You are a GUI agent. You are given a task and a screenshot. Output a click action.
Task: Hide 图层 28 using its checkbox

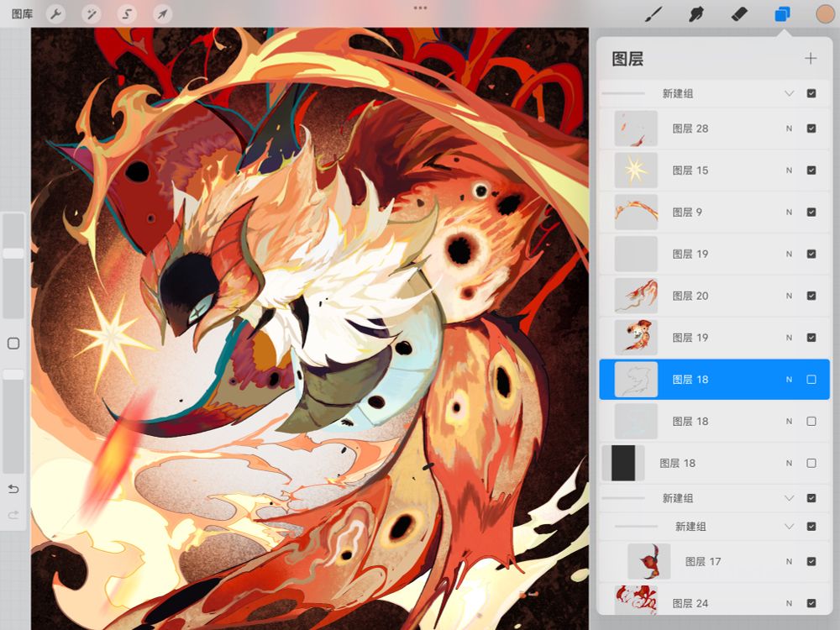[811, 129]
